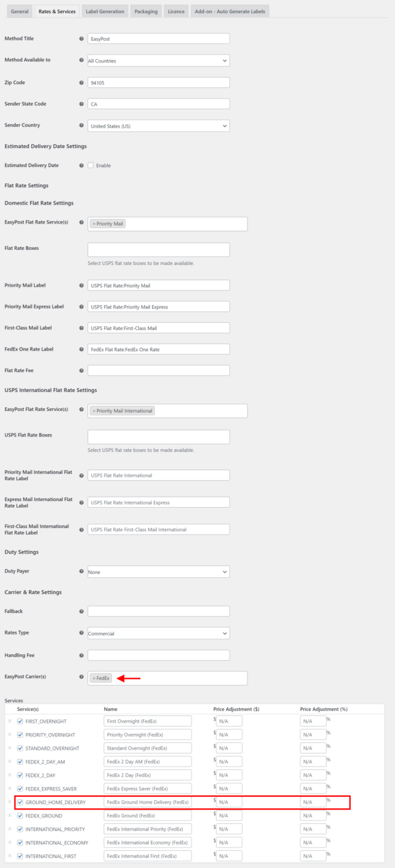Screen dimensions: 395x868
Task: Open Add-on - Auto Generate Labels tab
Action: tap(230, 11)
